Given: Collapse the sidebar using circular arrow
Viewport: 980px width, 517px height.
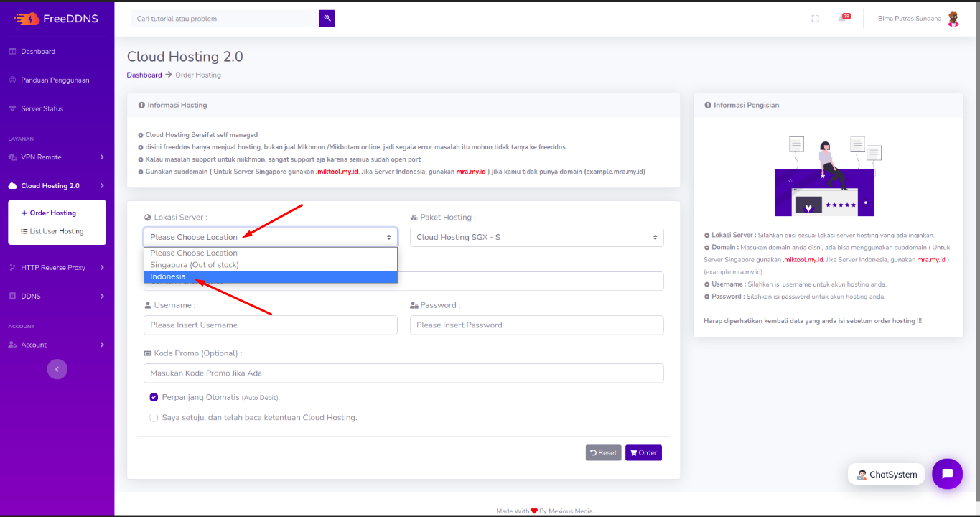Looking at the screenshot, I should tap(57, 368).
